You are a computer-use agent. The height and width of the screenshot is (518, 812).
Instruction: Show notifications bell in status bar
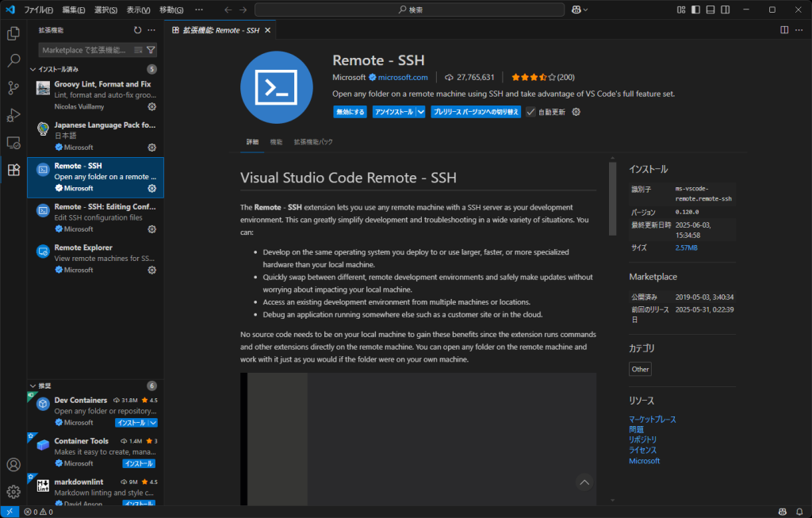799,512
